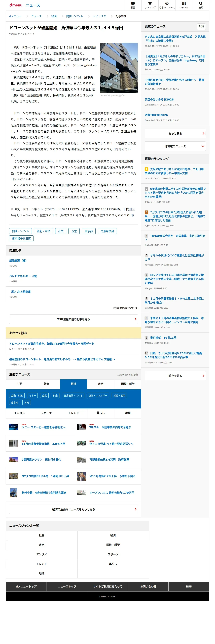Open ドローンネットが破産手続き 帝国データ article
Screen dimensions: 215x644
click(x=52, y=344)
